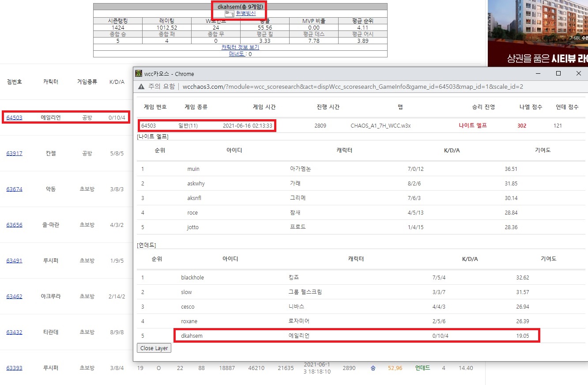
Task: Open game number 63432 link
Action: (14, 332)
